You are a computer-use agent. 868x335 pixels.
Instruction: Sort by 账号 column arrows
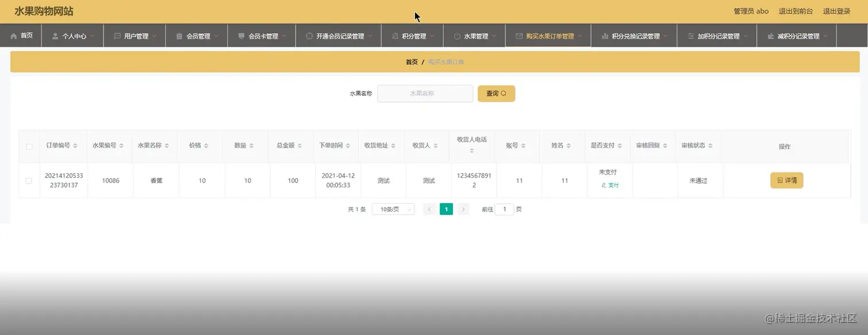coord(524,146)
